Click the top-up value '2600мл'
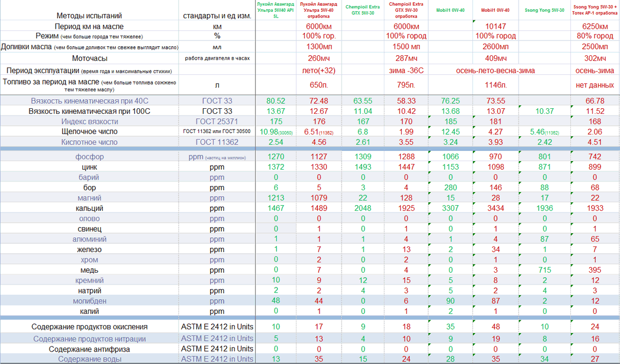Viewport: 620px width, 364px height. pyautogui.click(x=495, y=47)
